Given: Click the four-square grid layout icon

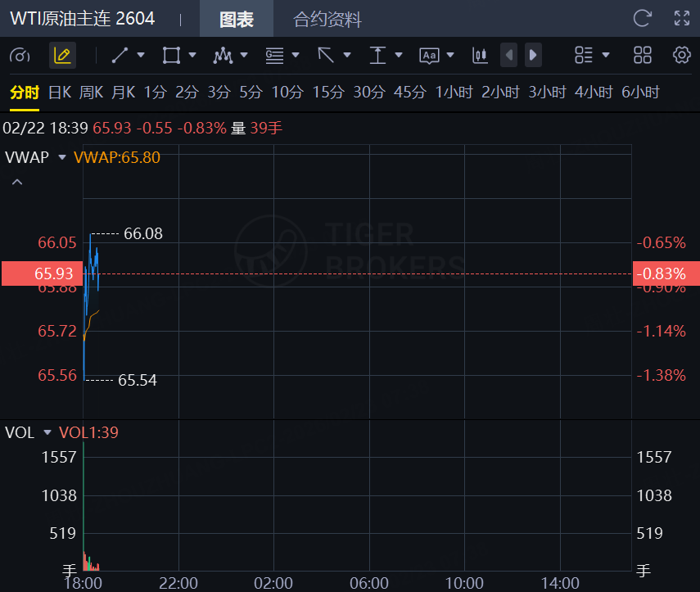Looking at the screenshot, I should point(643,56).
